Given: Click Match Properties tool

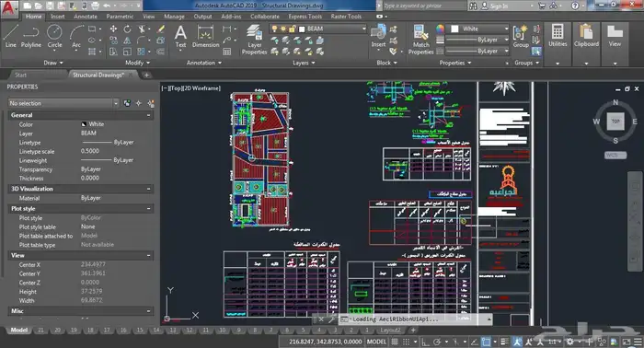Looking at the screenshot, I should [x=421, y=40].
